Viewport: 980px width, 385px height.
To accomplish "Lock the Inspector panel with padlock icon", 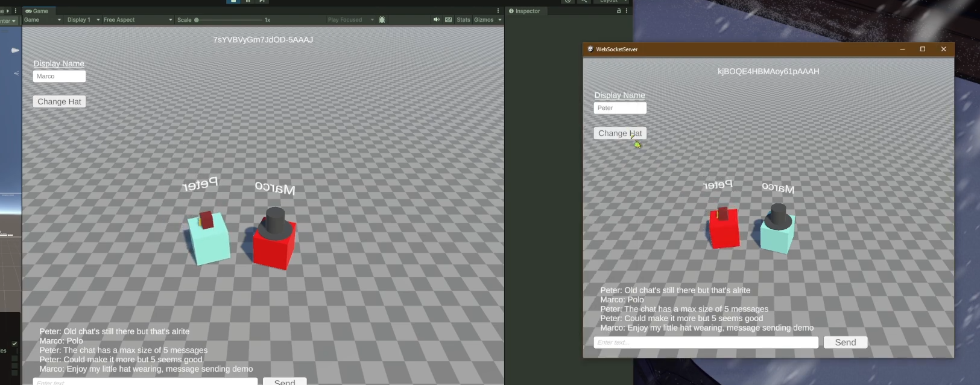I will point(618,11).
